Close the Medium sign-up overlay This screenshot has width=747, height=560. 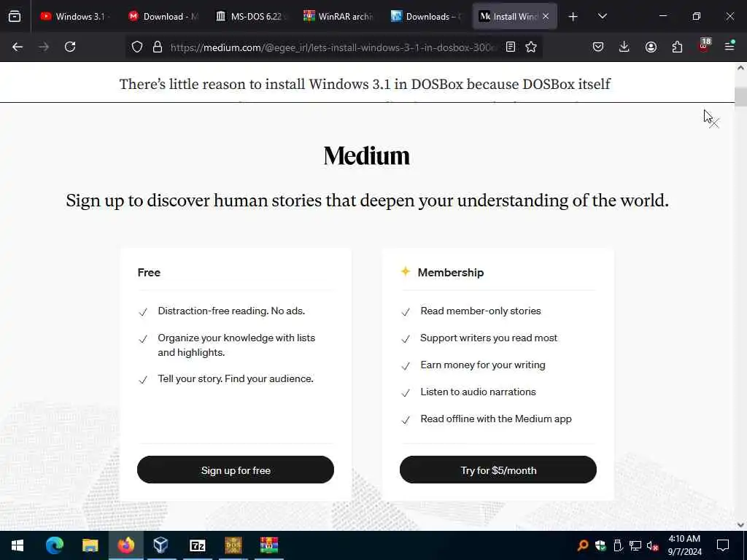[x=713, y=122]
